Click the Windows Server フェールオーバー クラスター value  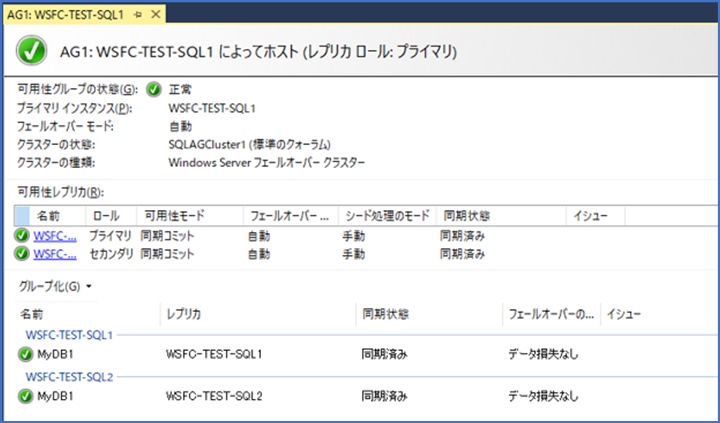pos(267,163)
